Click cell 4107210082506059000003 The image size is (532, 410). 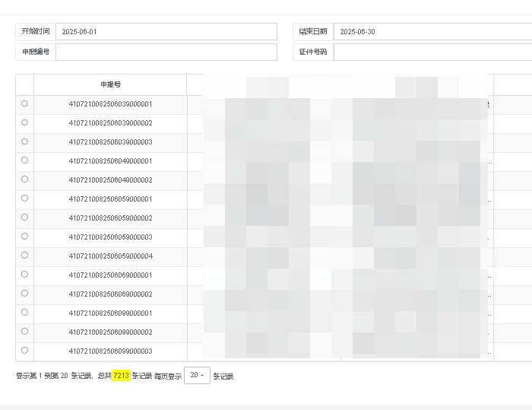point(111,237)
